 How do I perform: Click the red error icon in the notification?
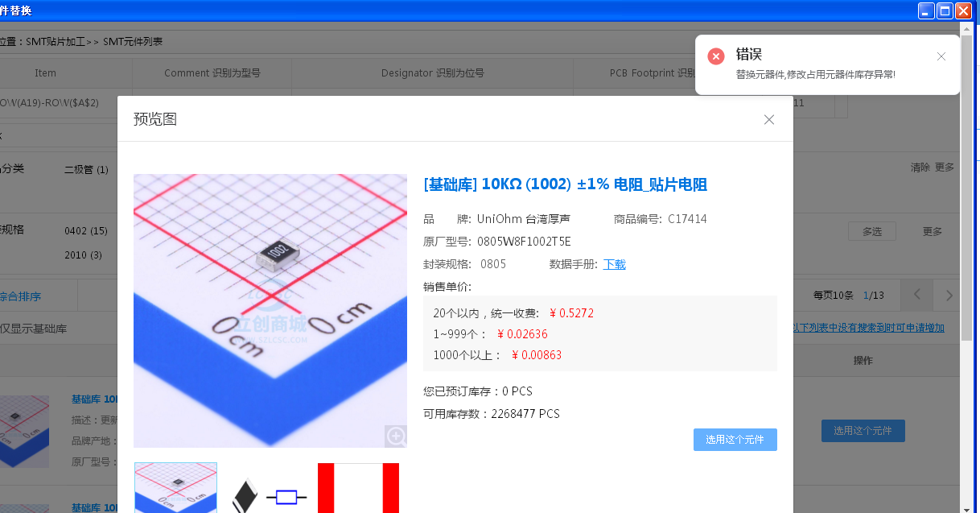pos(716,56)
